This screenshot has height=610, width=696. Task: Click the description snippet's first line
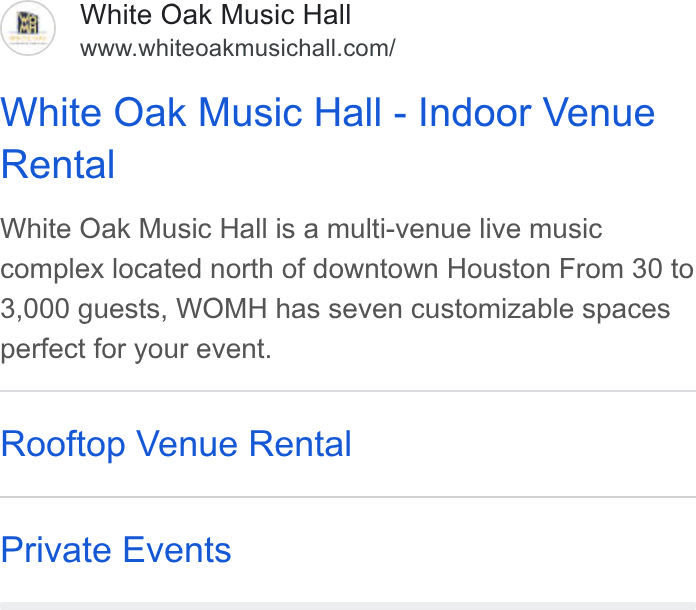[301, 229]
